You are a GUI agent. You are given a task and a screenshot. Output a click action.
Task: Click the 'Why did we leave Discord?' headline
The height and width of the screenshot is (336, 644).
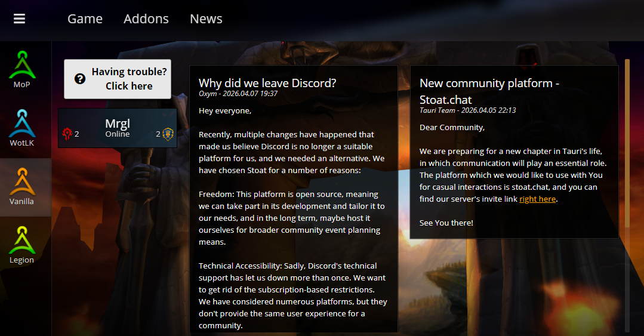point(267,84)
